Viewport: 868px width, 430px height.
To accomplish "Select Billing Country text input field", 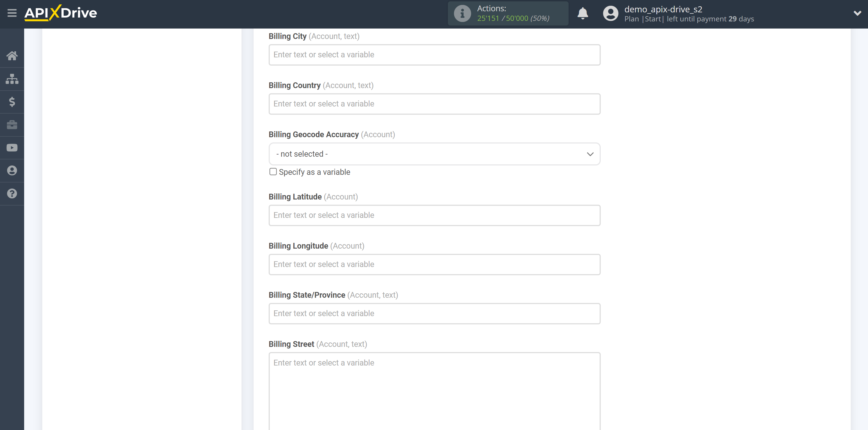I will [x=435, y=103].
